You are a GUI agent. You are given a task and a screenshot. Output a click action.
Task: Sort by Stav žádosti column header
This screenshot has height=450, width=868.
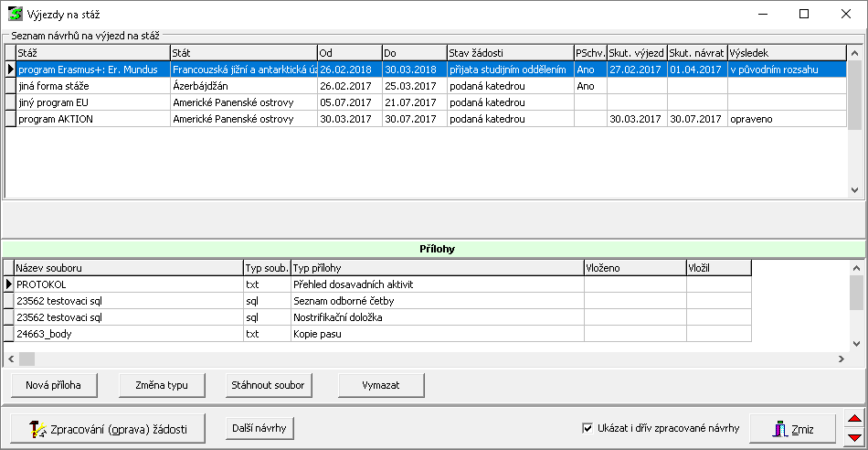(509, 53)
